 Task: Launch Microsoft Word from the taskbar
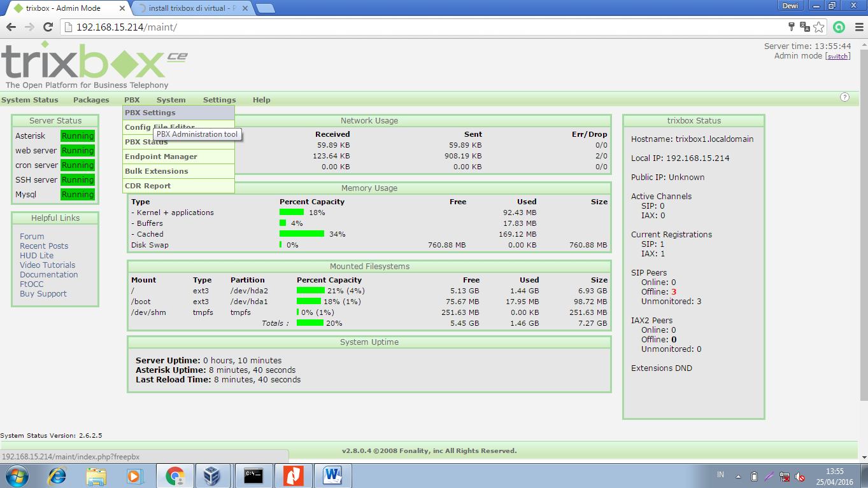(332, 475)
